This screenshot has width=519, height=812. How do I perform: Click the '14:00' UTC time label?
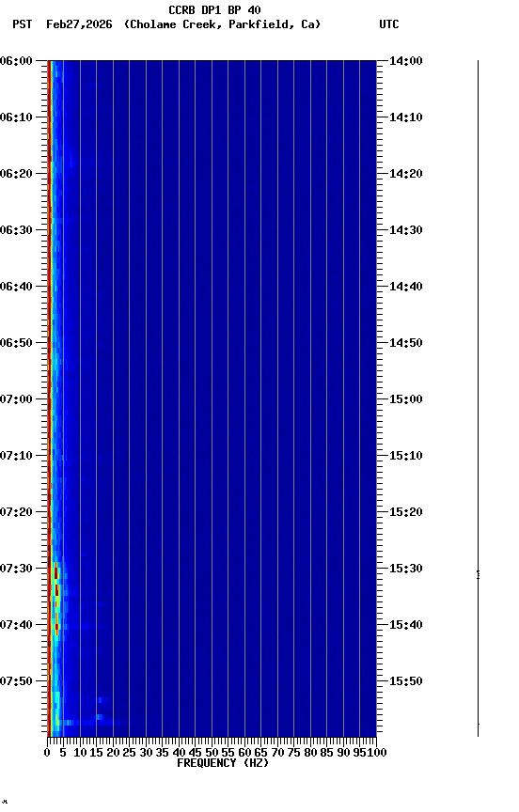[406, 61]
